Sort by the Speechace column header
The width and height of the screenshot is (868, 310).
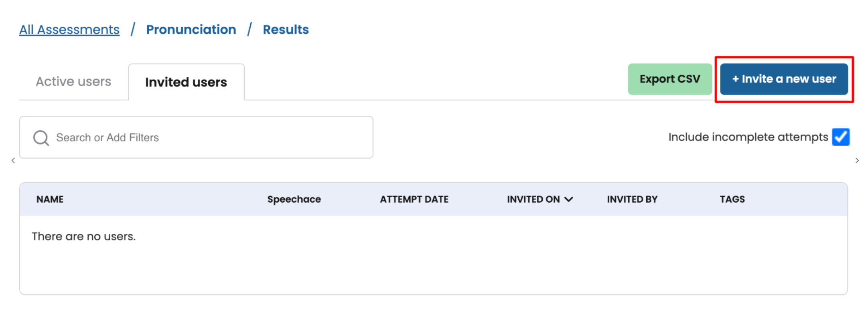coord(294,199)
